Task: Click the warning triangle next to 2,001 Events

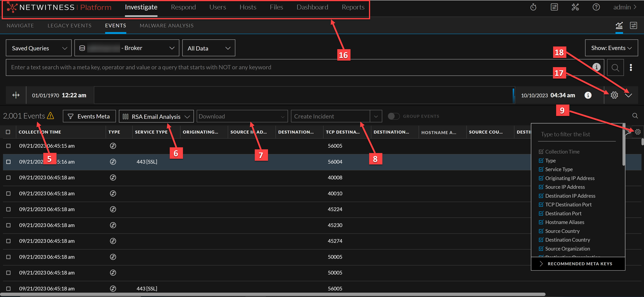Action: coord(50,116)
